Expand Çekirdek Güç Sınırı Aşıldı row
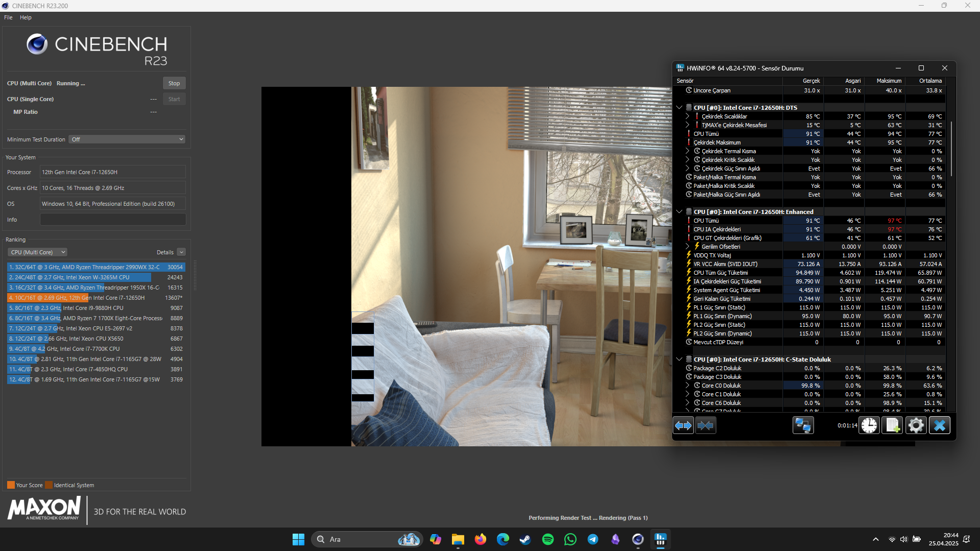This screenshot has width=980, height=551. pos(687,169)
